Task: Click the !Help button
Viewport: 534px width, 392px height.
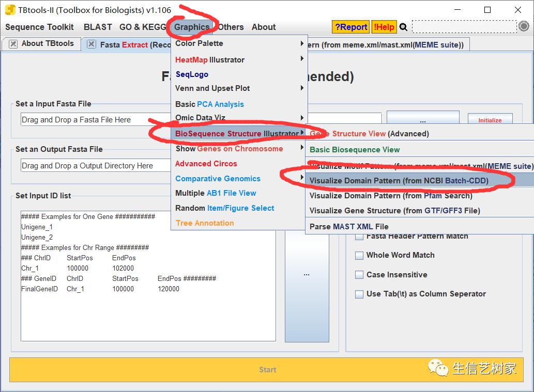Action: pos(384,27)
